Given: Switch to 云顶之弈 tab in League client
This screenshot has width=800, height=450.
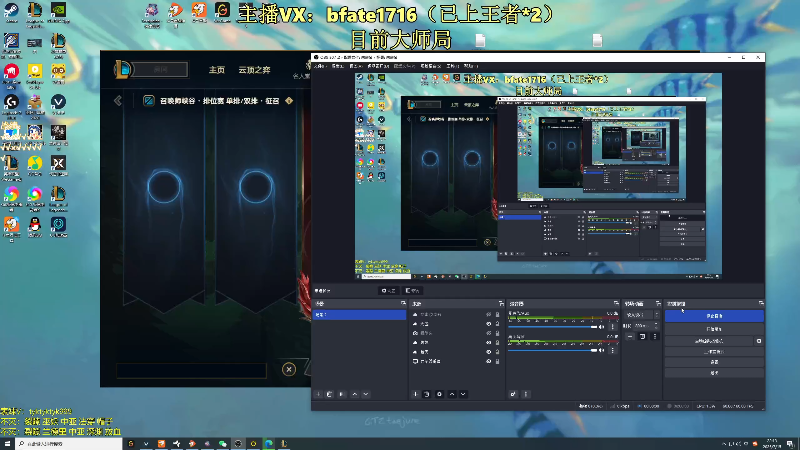Looking at the screenshot, I should [x=254, y=70].
